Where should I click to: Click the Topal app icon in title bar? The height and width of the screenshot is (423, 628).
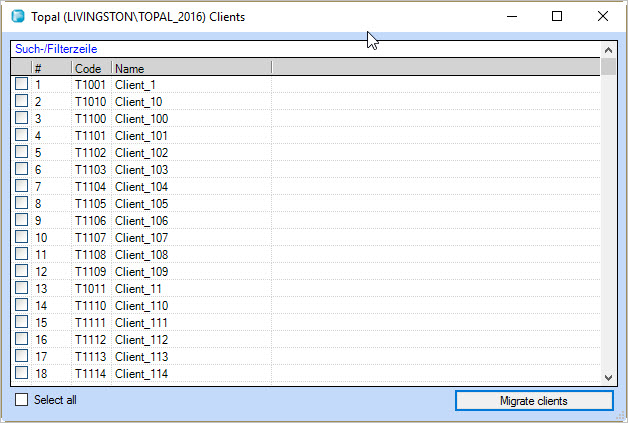(x=17, y=17)
